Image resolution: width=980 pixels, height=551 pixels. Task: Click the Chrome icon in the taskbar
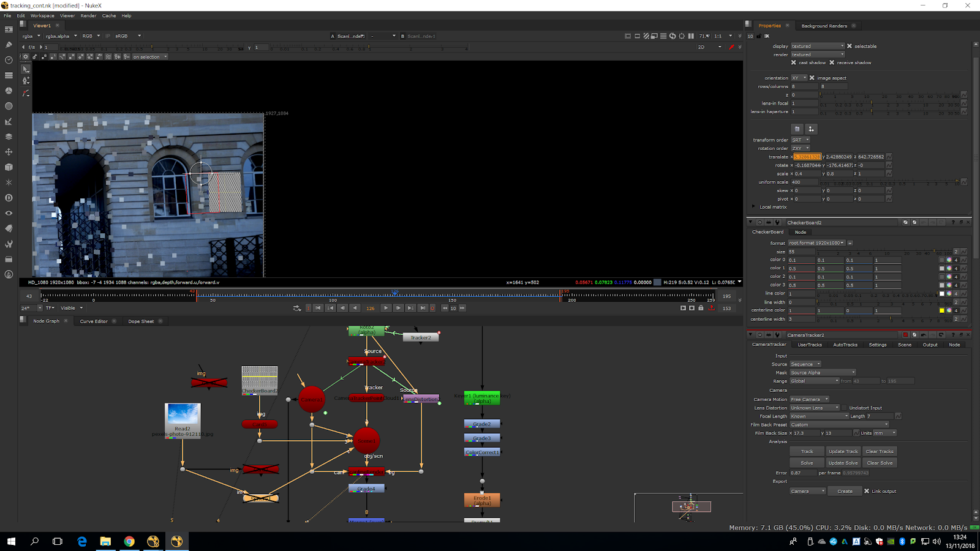click(x=129, y=541)
